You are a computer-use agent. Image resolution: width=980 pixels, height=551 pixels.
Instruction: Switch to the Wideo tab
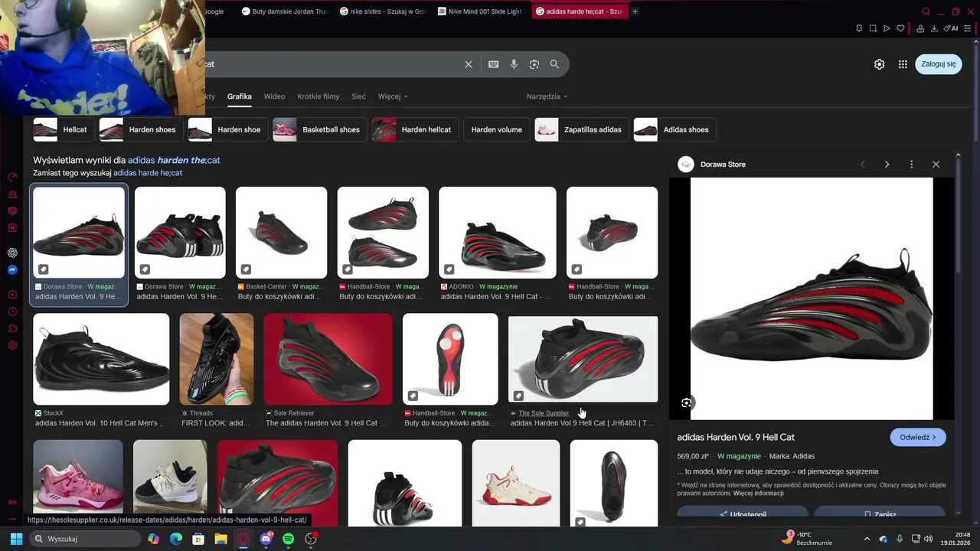(x=274, y=96)
